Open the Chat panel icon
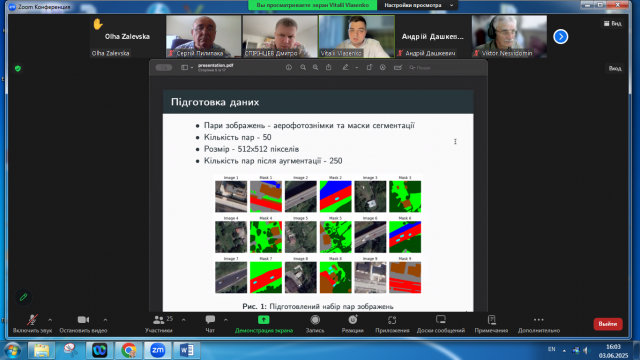The image size is (640, 360). [210, 320]
